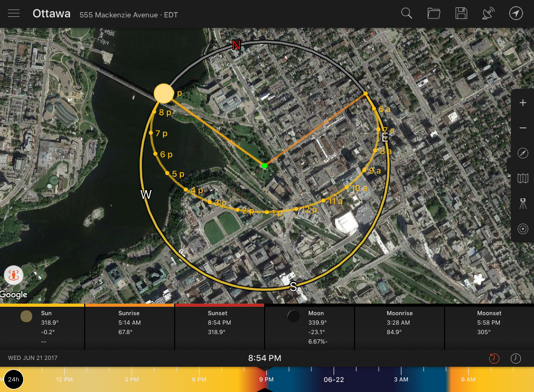
Task: Click the WED JUN 21 2017 date
Action: (x=33, y=358)
